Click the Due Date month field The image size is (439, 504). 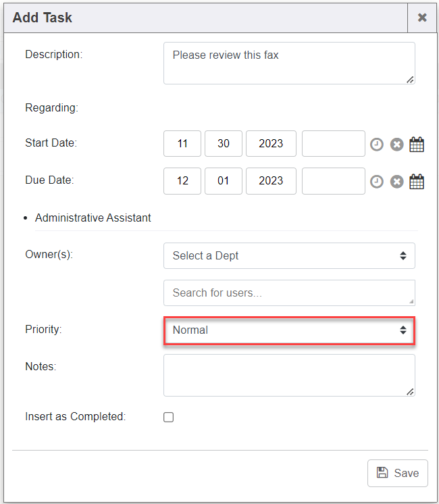(x=182, y=181)
